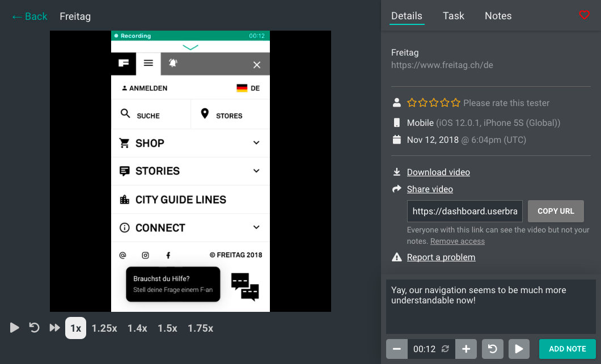The width and height of the screenshot is (601, 364).
Task: Click the SUCHE search item
Action: (151, 114)
